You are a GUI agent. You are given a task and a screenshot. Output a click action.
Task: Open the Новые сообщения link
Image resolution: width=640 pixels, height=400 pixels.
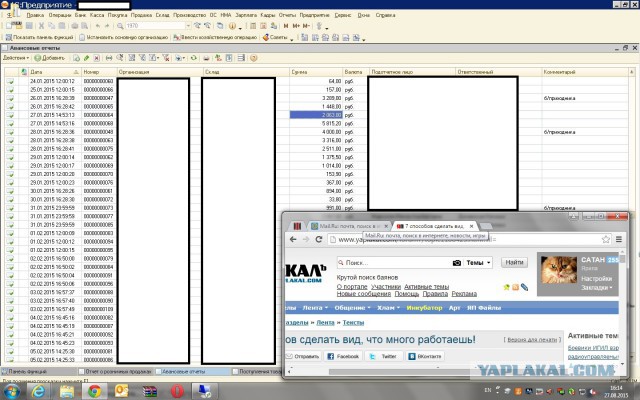[364, 294]
